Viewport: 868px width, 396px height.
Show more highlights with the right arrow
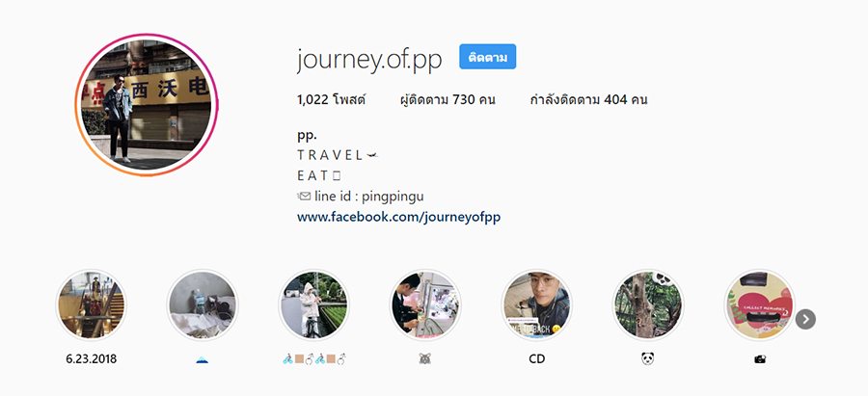coord(805,319)
